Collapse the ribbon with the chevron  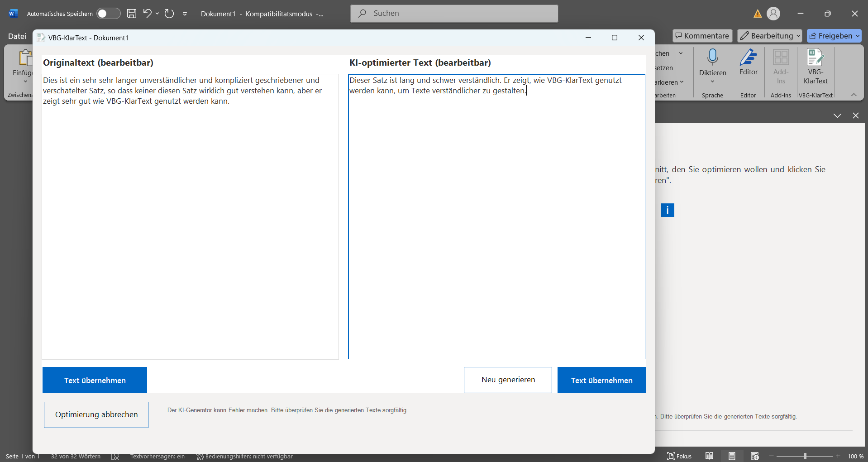[854, 95]
